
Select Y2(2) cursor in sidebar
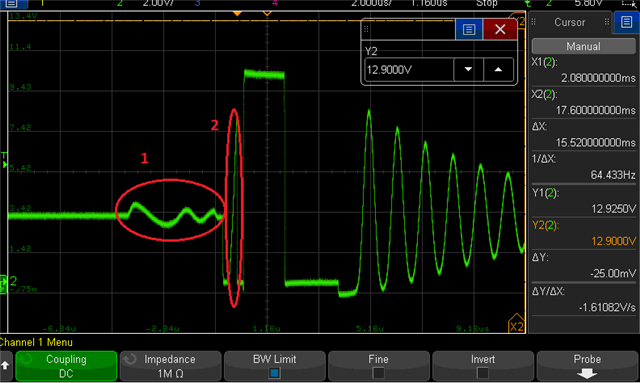pos(584,234)
